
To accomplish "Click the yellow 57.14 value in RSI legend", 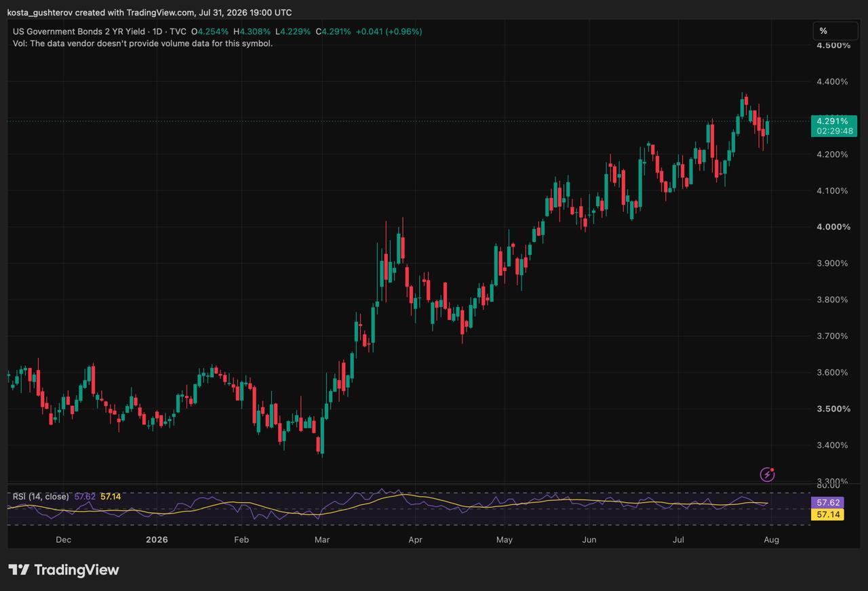I will tap(111, 497).
